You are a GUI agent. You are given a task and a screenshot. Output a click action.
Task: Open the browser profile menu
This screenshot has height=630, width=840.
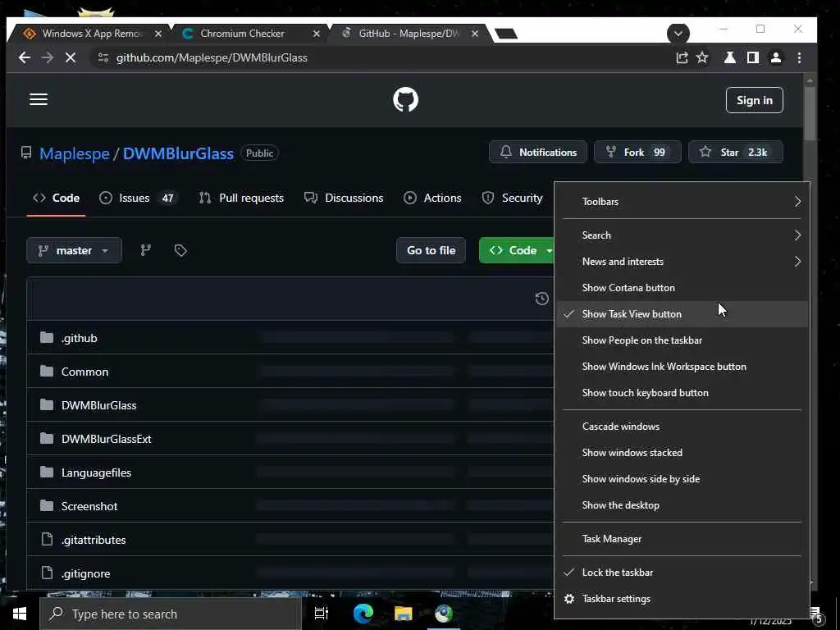click(776, 58)
